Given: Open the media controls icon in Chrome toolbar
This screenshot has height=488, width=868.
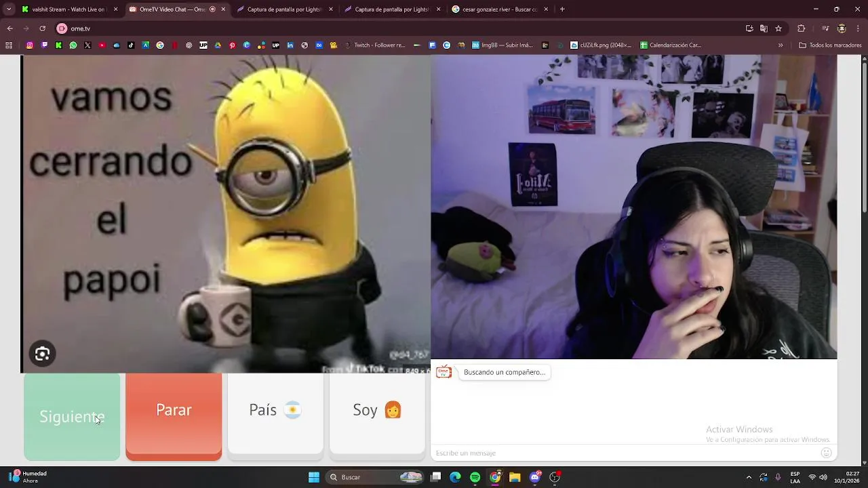Looking at the screenshot, I should [x=825, y=28].
